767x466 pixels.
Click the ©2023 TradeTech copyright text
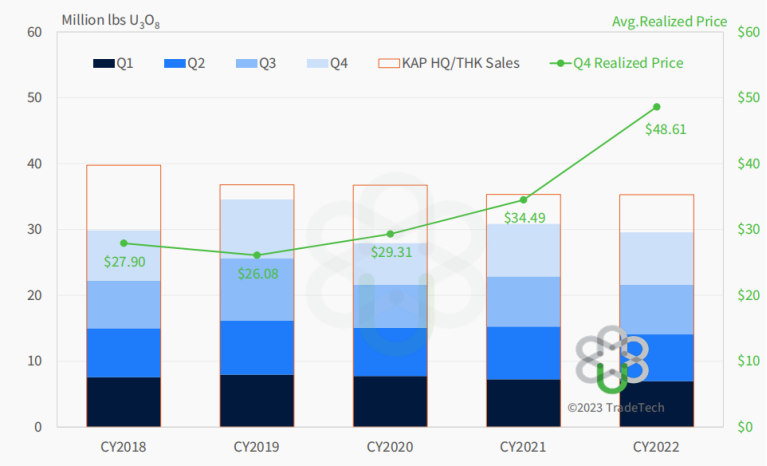[x=615, y=408]
